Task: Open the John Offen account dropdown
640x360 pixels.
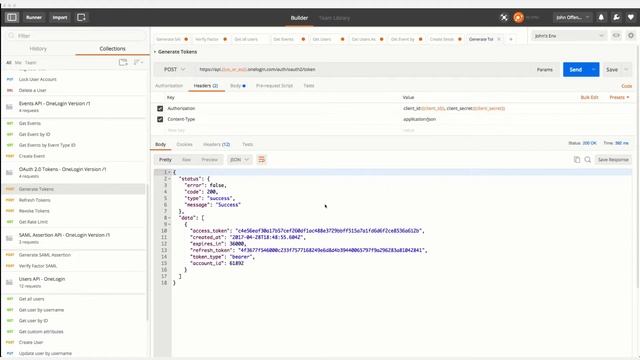Action: click(572, 18)
